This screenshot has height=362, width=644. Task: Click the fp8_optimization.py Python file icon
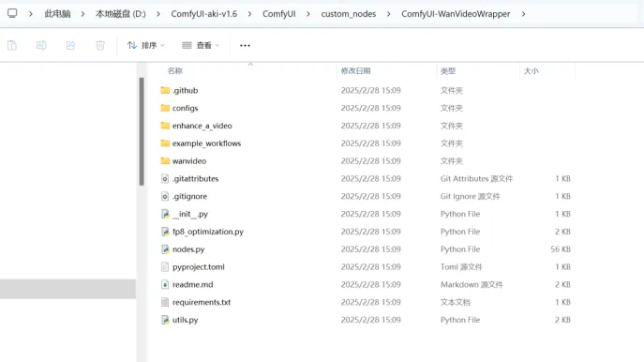pyautogui.click(x=165, y=232)
